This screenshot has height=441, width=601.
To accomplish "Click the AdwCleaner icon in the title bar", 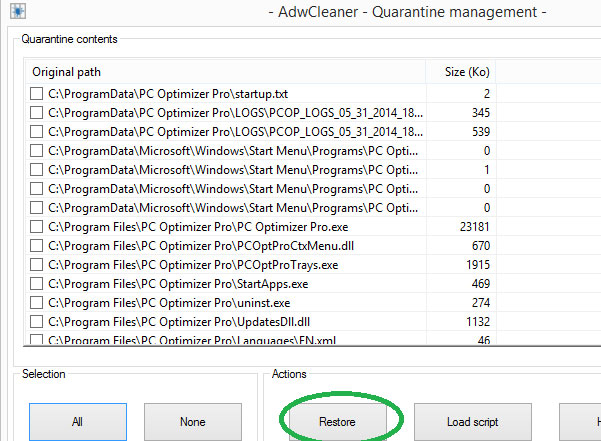I will 12,12.
